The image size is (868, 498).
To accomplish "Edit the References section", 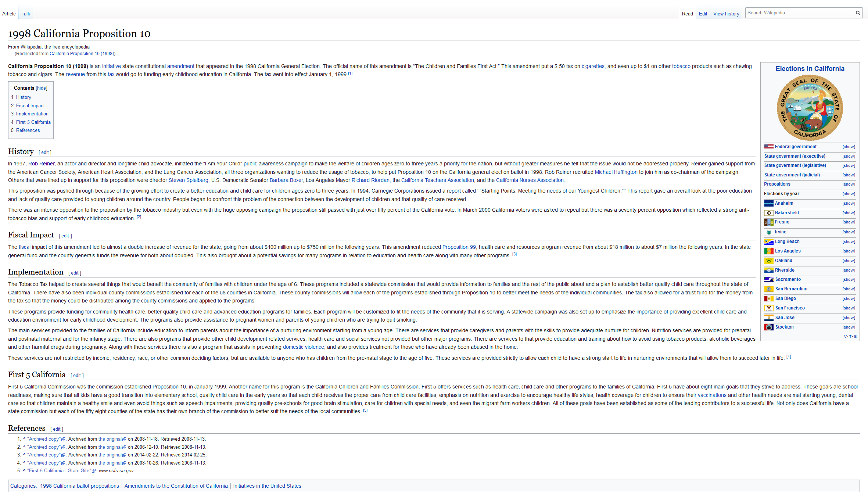I will pyautogui.click(x=57, y=429).
